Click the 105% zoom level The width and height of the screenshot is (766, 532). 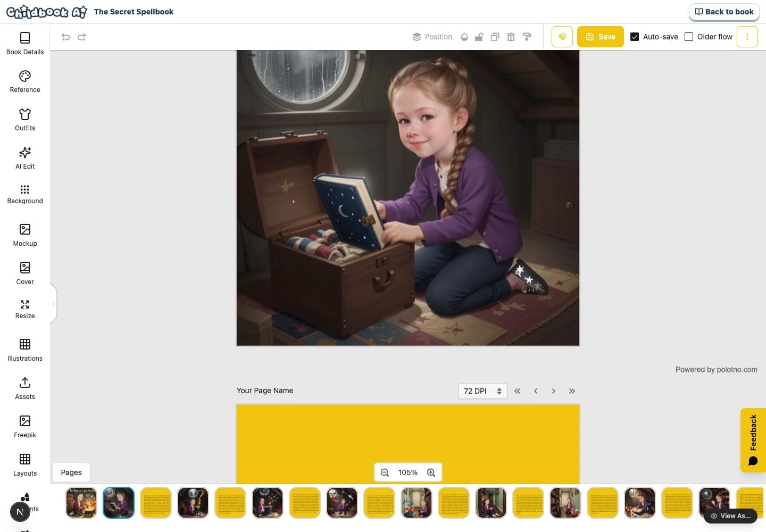tap(408, 472)
